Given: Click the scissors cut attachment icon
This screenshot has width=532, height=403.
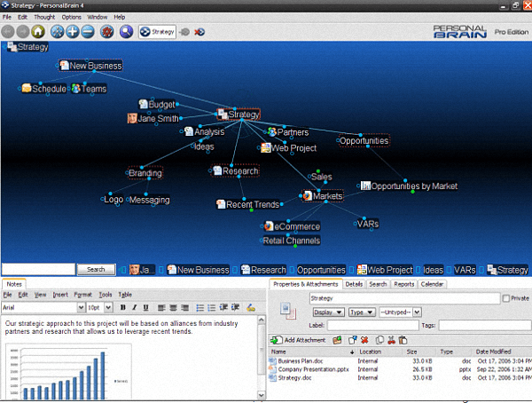Looking at the screenshot, I should tap(391, 340).
